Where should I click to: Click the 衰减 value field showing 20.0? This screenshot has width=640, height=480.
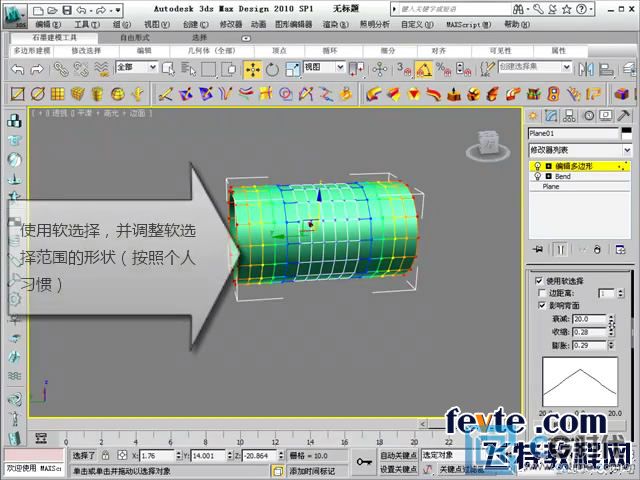click(x=590, y=319)
